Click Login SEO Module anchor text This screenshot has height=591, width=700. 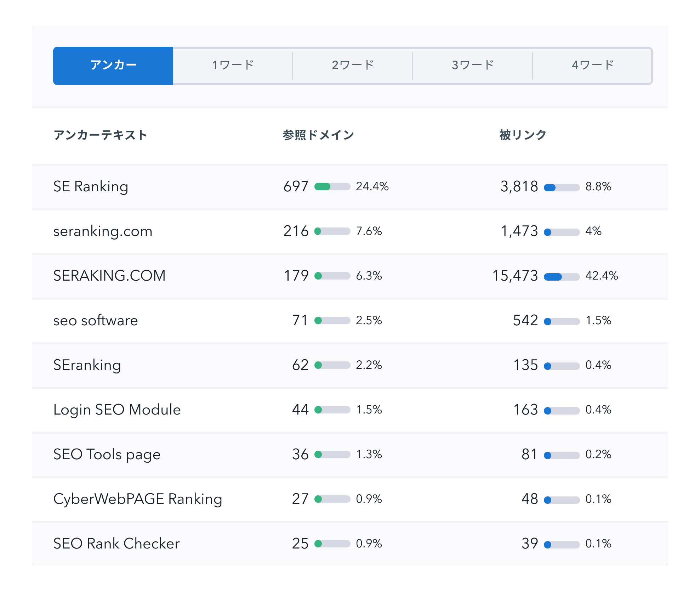pyautogui.click(x=117, y=410)
